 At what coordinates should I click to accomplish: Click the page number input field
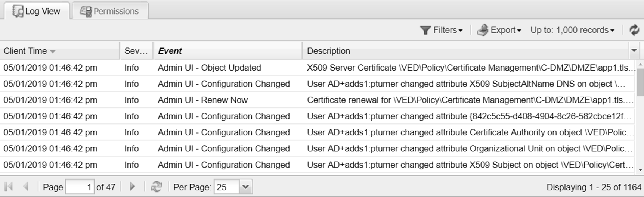point(80,187)
